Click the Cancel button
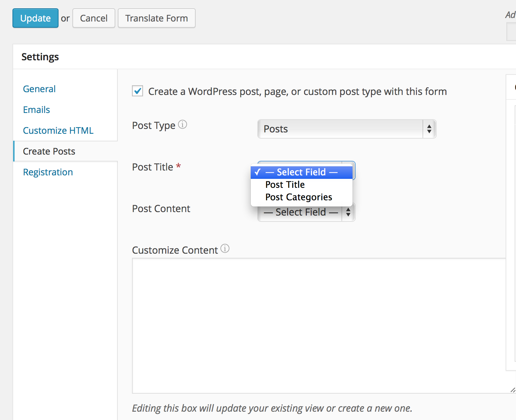The width and height of the screenshot is (516, 420). 94,18
